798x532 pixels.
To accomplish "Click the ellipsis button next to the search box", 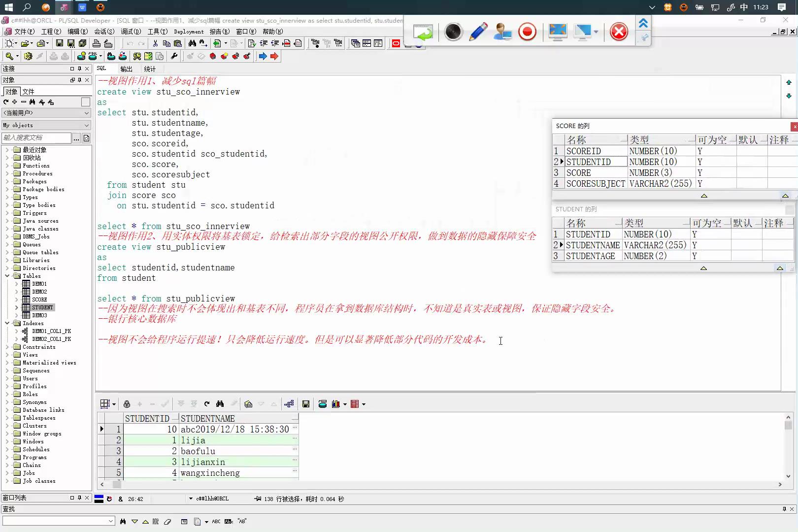I will click(x=76, y=138).
